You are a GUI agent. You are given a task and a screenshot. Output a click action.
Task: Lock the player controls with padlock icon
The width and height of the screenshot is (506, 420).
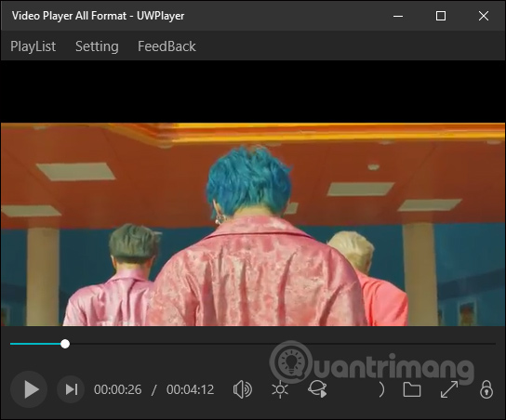(486, 389)
